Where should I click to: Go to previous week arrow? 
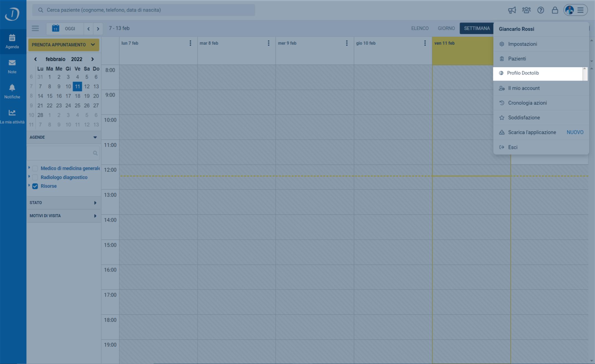pyautogui.click(x=88, y=29)
